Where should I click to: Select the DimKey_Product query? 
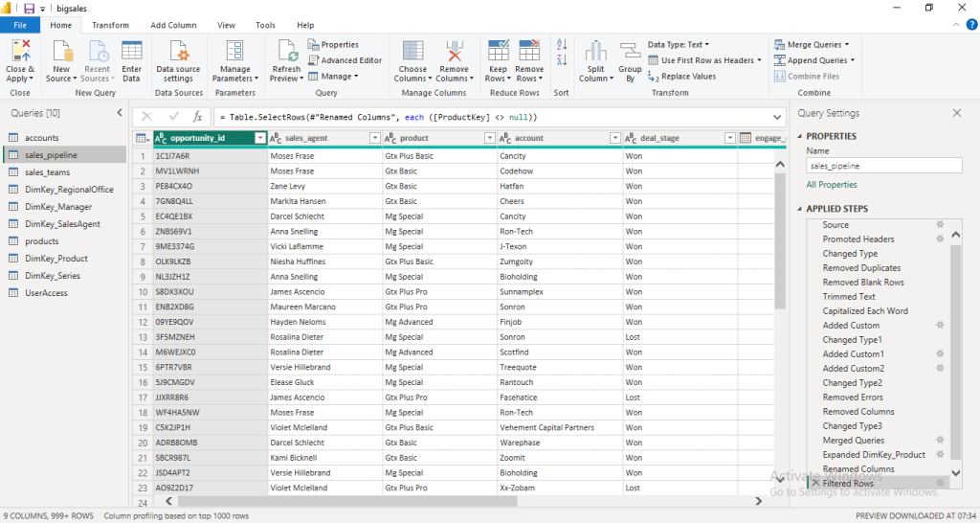point(56,259)
